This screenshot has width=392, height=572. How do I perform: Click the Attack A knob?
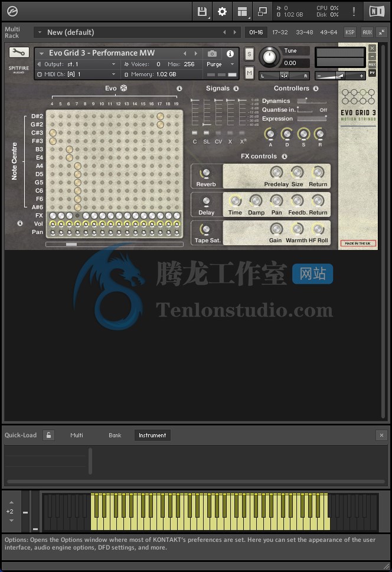[270, 134]
